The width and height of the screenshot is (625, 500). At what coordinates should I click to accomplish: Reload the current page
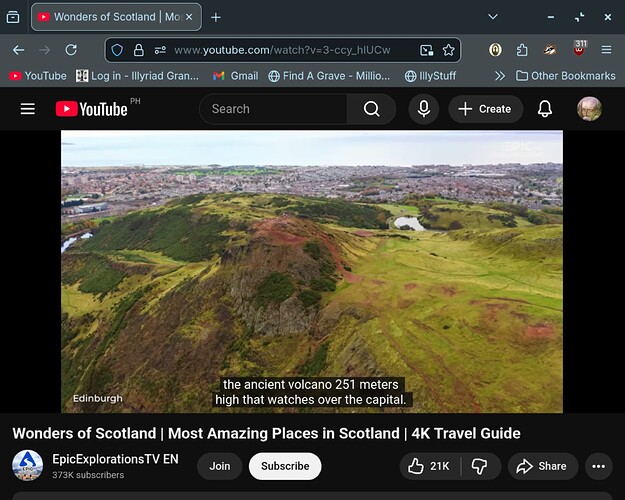click(71, 50)
